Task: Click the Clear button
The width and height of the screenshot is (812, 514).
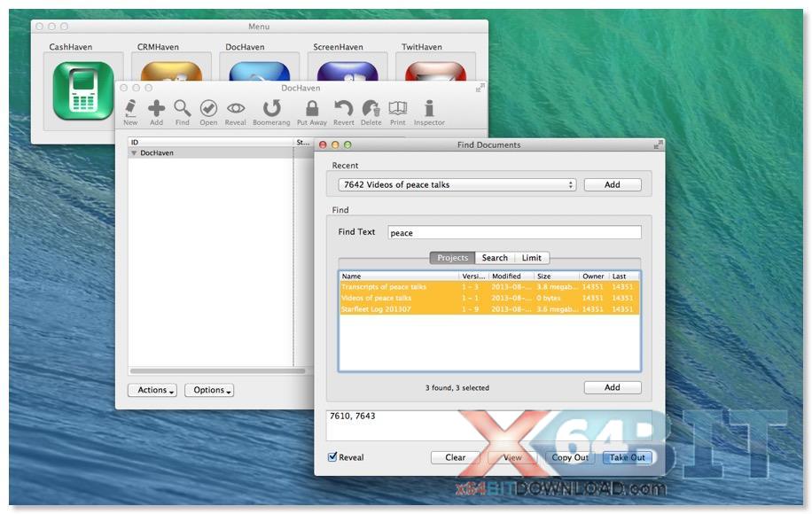Action: pyautogui.click(x=455, y=457)
